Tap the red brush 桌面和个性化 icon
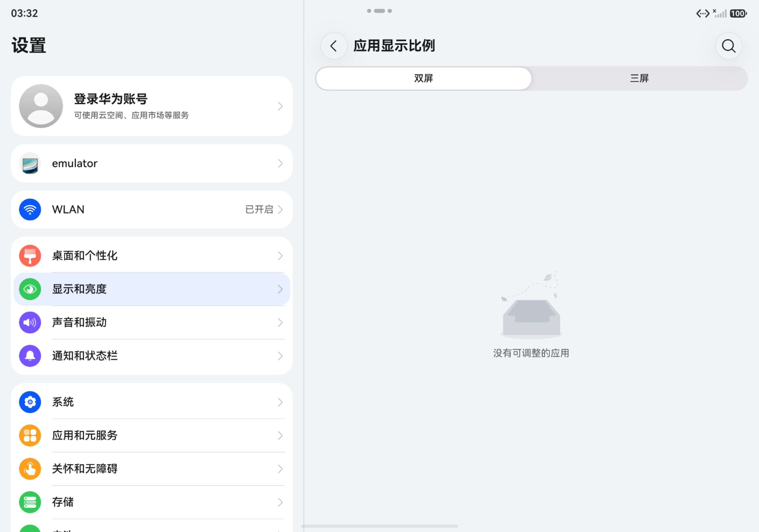 tap(30, 256)
